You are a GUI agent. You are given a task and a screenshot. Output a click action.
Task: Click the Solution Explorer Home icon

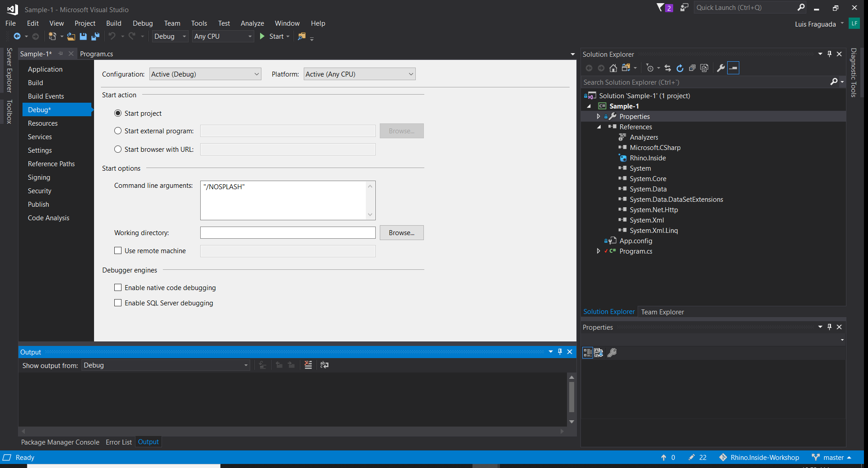pos(613,68)
